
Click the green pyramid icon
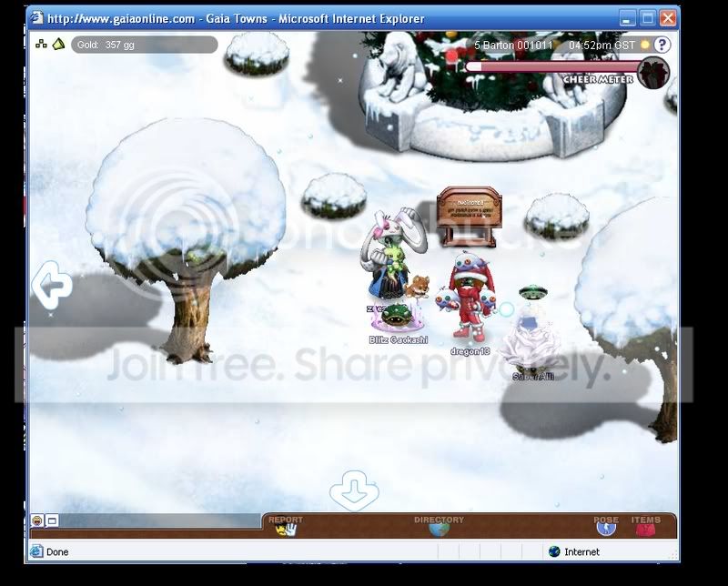pyautogui.click(x=58, y=44)
